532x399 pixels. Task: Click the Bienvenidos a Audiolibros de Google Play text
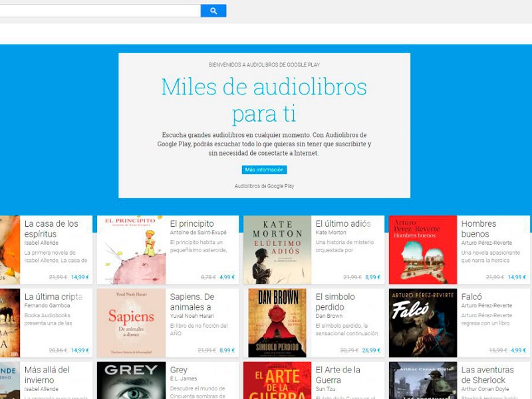(264, 65)
